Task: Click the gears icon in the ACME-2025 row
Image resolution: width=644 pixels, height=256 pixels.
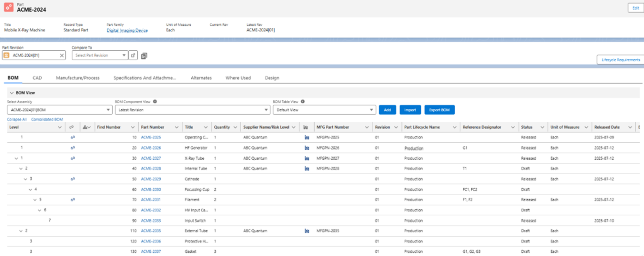Action: [72, 138]
